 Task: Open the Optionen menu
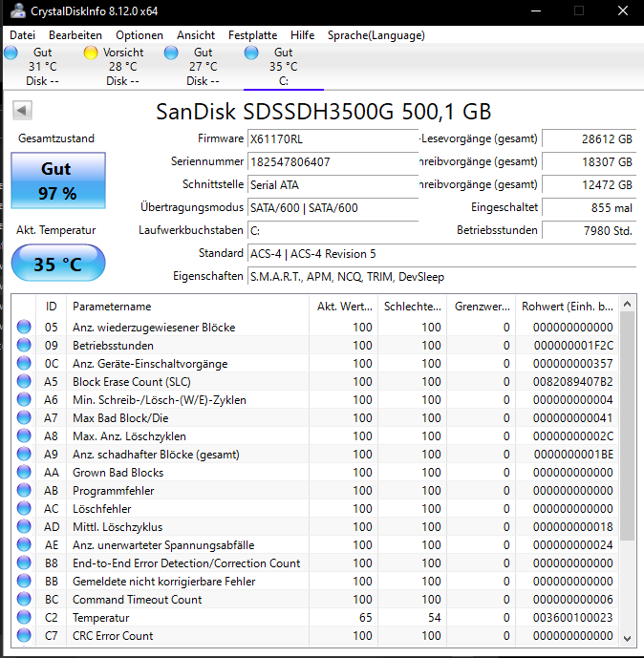pyautogui.click(x=140, y=35)
